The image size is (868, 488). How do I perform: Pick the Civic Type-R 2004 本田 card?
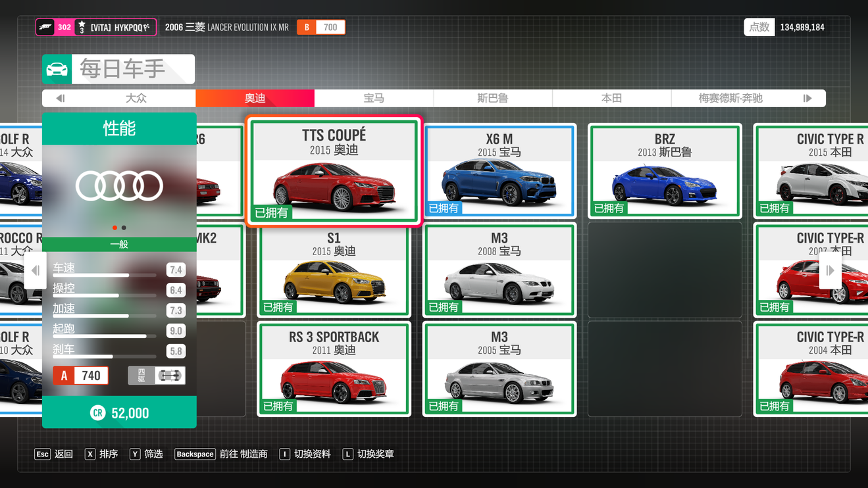coord(811,369)
